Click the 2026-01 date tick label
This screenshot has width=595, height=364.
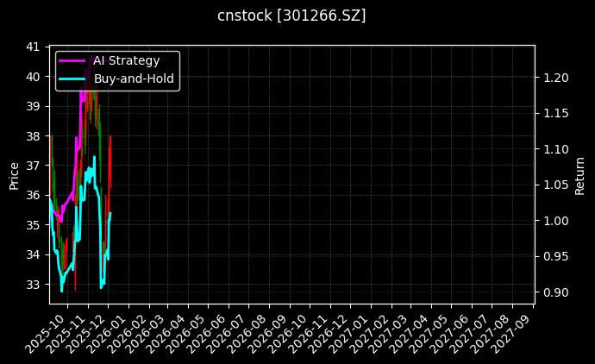pyautogui.click(x=99, y=330)
